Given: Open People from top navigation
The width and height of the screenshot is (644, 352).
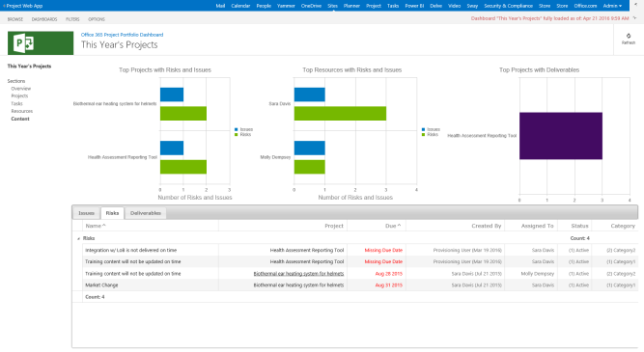Looking at the screenshot, I should (264, 6).
